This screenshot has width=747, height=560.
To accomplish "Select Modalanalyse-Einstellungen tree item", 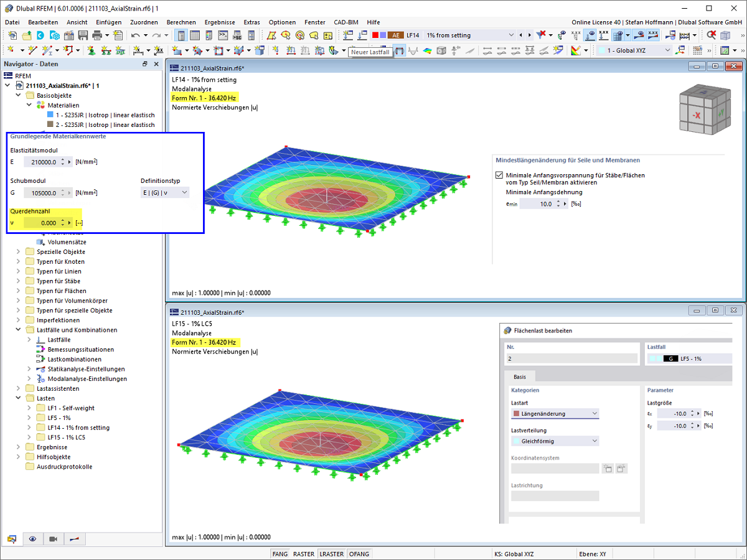I will [x=87, y=379].
